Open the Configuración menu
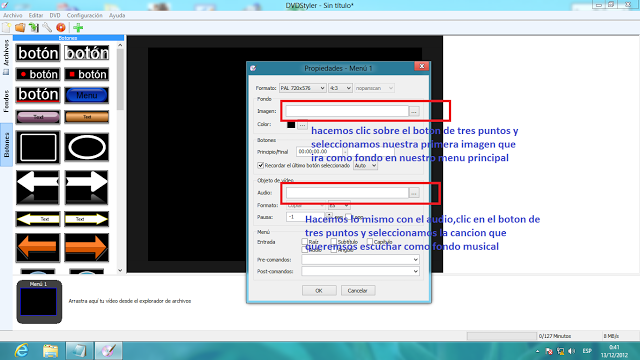 [x=84, y=15]
